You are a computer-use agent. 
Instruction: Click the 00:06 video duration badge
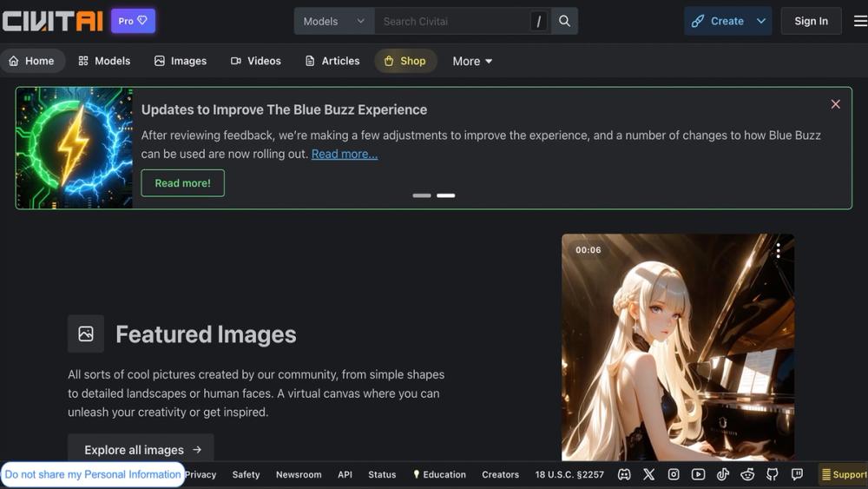point(588,250)
